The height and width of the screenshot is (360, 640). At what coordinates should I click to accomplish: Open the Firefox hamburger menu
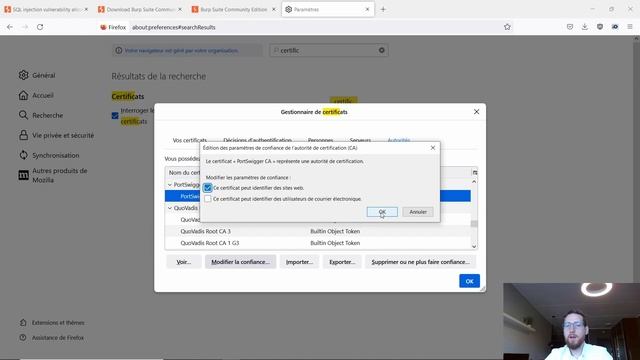[630, 27]
